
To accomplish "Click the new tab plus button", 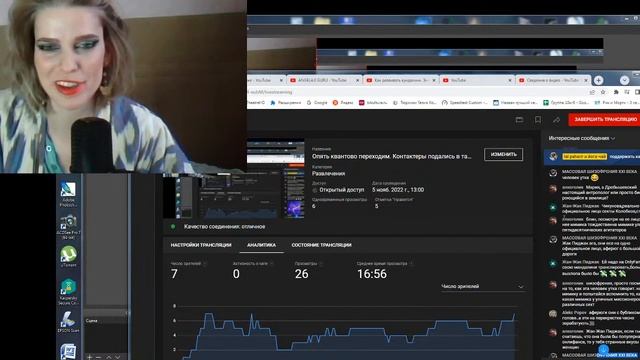I will pyautogui.click(x=598, y=80).
